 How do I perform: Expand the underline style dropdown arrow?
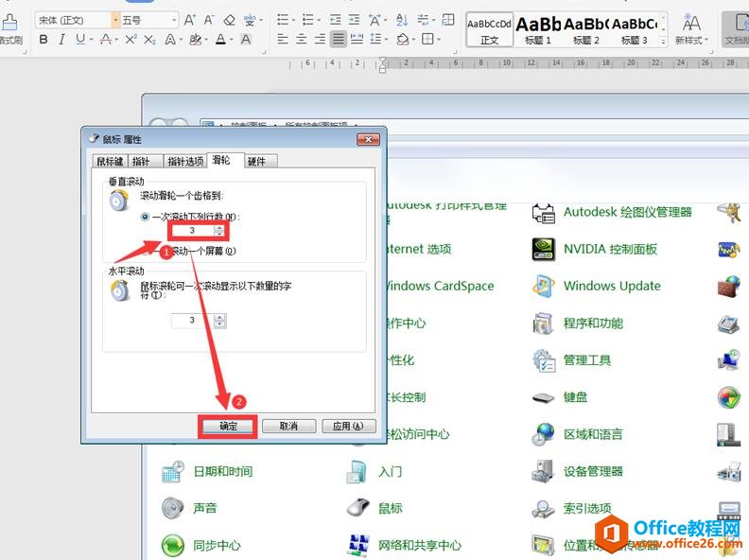91,40
